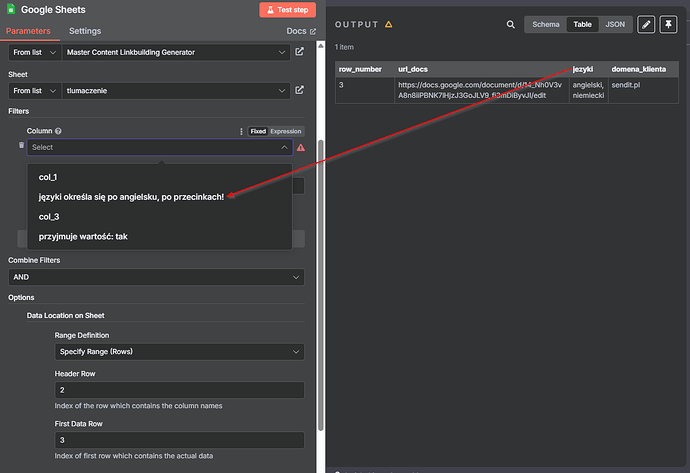The image size is (690, 473).
Task: Click the Header Row input field
Action: click(179, 390)
